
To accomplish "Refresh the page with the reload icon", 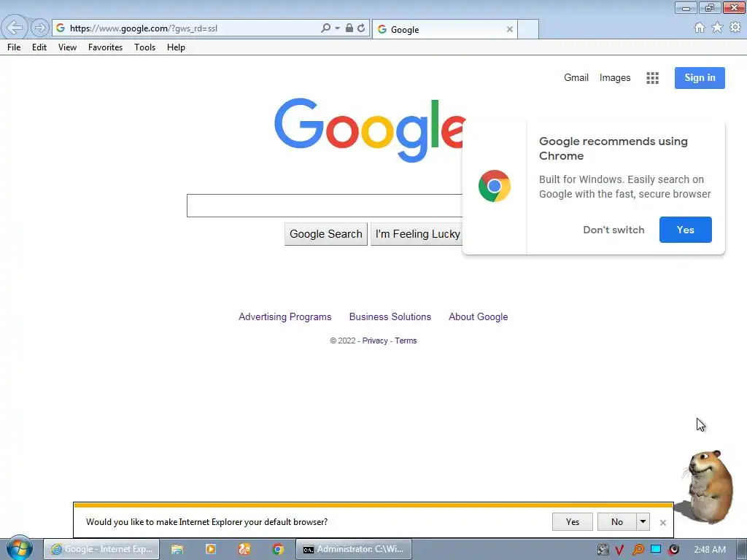I will (362, 28).
